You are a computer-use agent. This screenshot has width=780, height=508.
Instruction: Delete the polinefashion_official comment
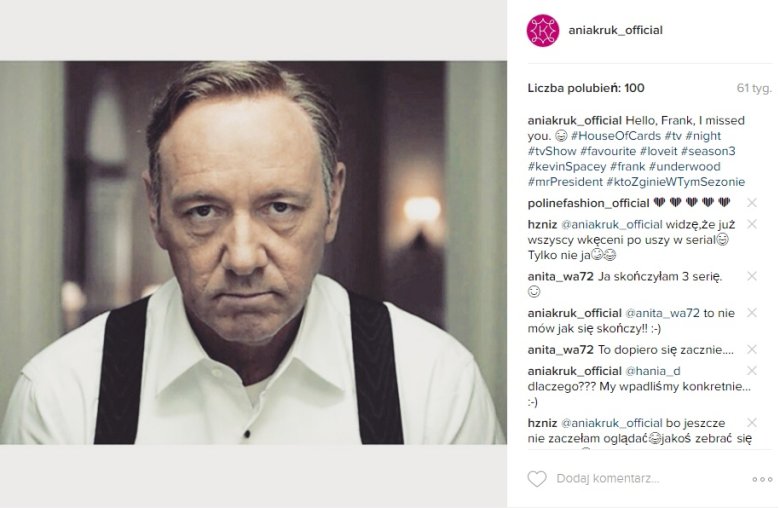(752, 203)
